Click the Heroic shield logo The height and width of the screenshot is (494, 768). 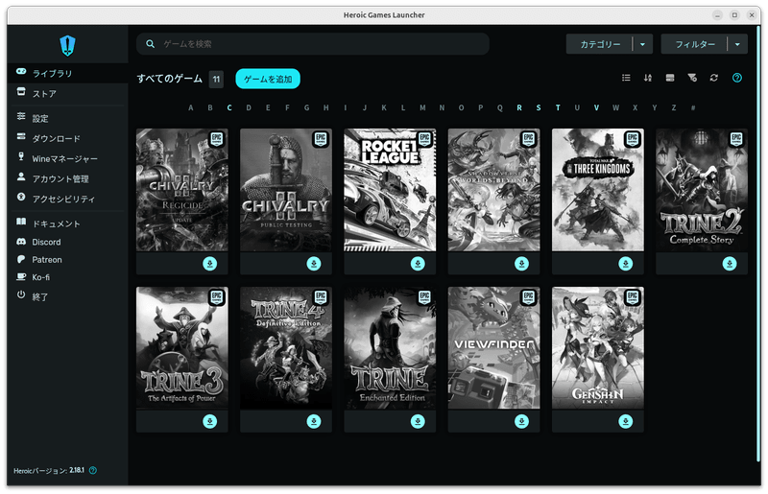click(67, 45)
